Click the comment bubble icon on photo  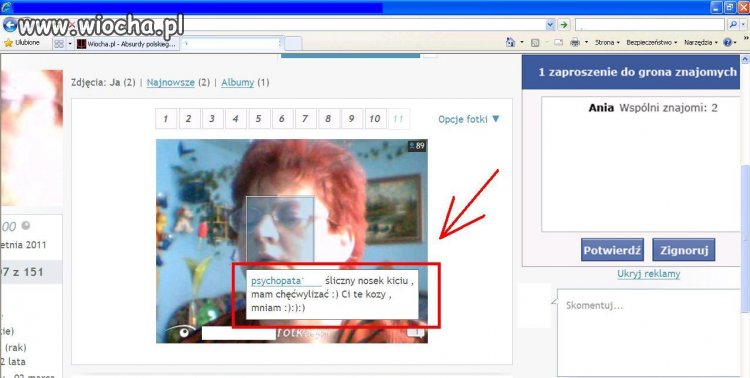[416, 333]
